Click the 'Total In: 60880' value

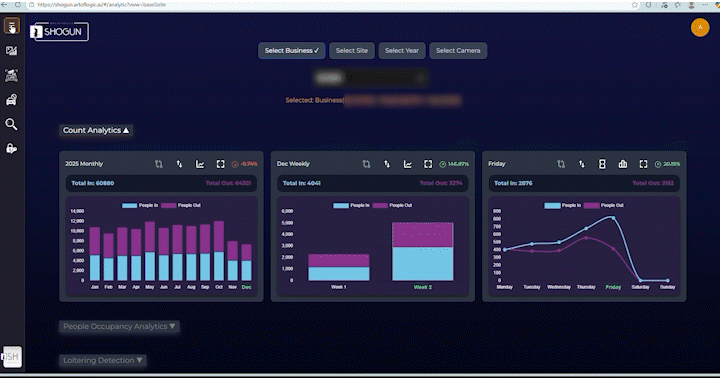click(93, 183)
